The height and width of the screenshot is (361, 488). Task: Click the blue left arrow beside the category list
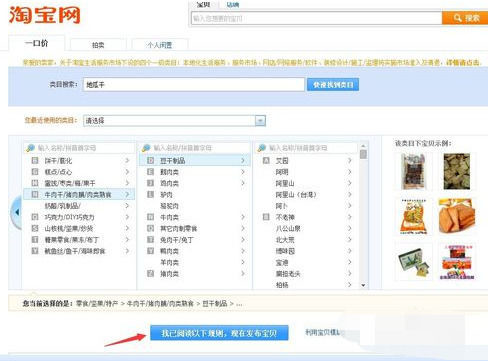click(16, 212)
